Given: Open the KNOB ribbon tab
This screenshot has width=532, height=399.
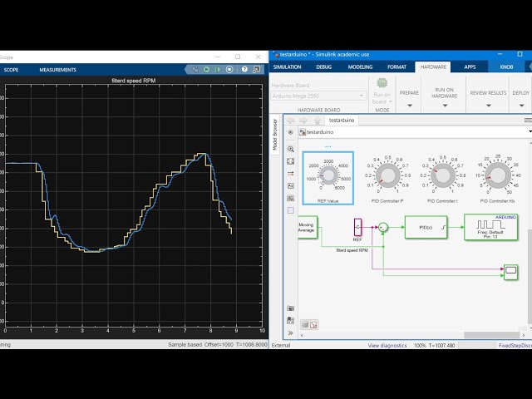Looking at the screenshot, I should point(506,66).
